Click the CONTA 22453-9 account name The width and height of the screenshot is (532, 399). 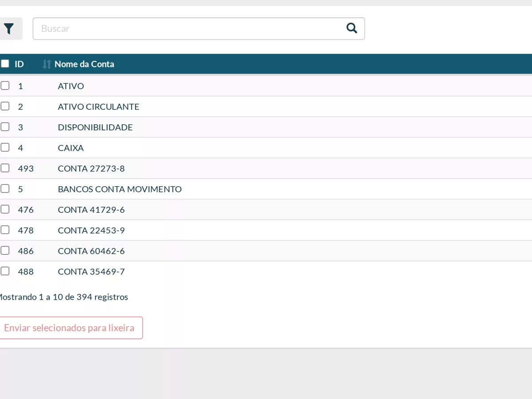click(91, 231)
